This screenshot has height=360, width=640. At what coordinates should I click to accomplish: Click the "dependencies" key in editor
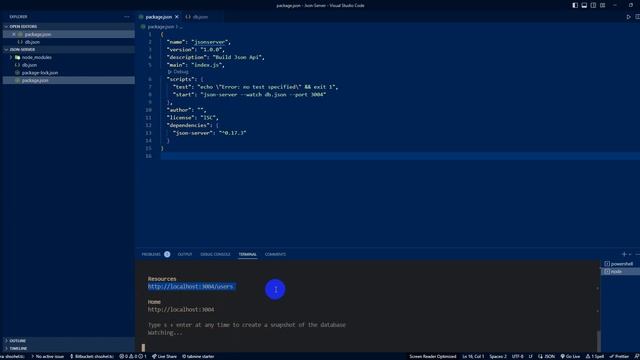(x=189, y=125)
